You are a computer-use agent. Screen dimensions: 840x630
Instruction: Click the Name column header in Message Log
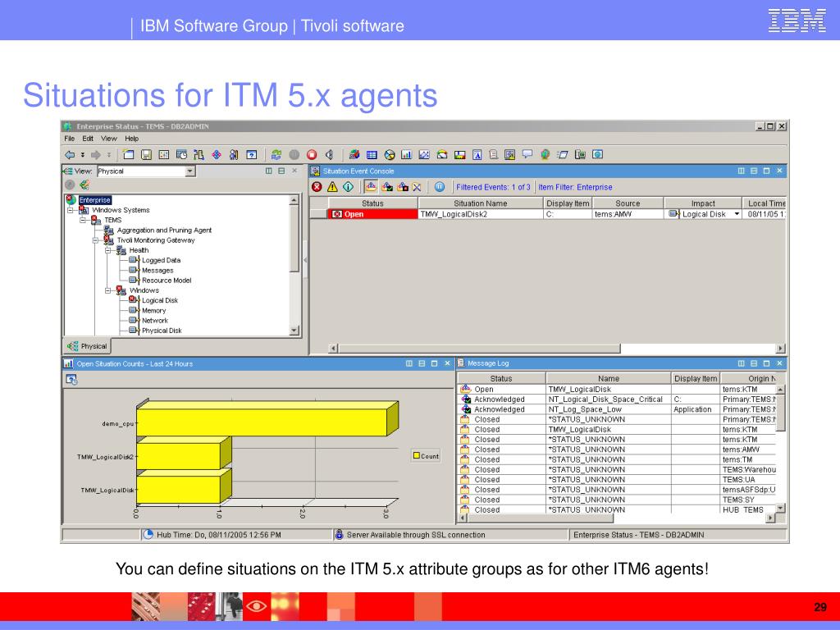click(x=609, y=379)
